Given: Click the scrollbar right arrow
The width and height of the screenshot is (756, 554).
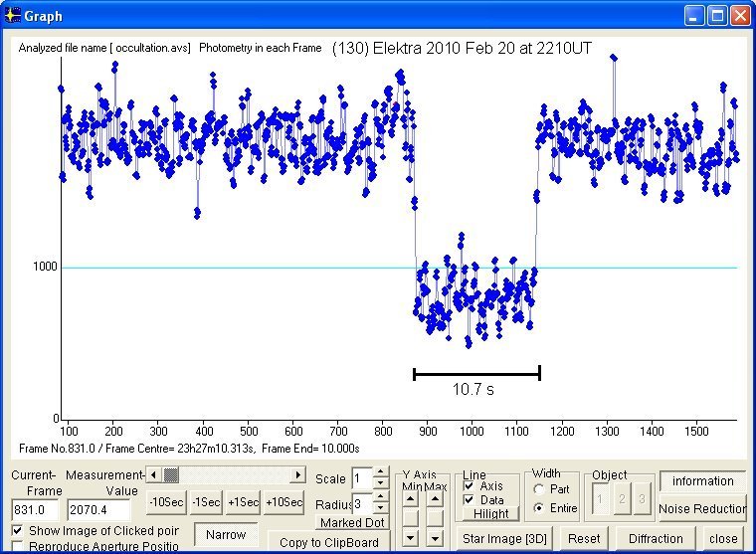Looking at the screenshot, I should 296,475.
